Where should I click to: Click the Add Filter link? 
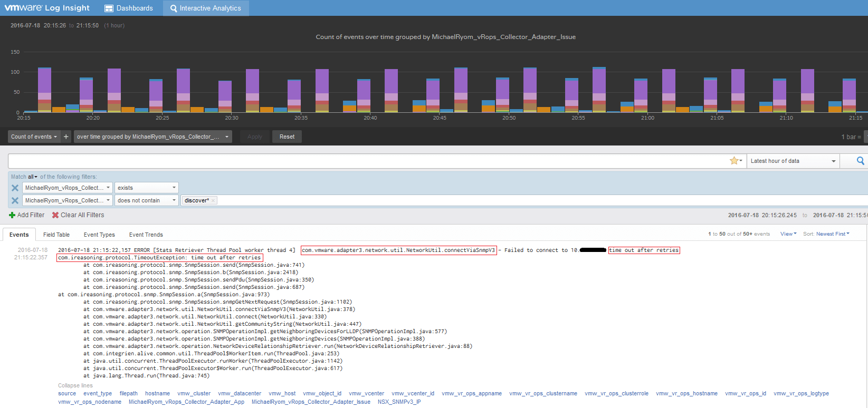point(27,215)
